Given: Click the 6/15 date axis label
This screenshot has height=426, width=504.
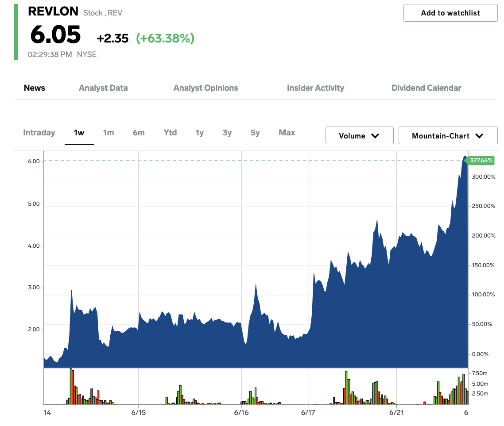Looking at the screenshot, I should [139, 413].
